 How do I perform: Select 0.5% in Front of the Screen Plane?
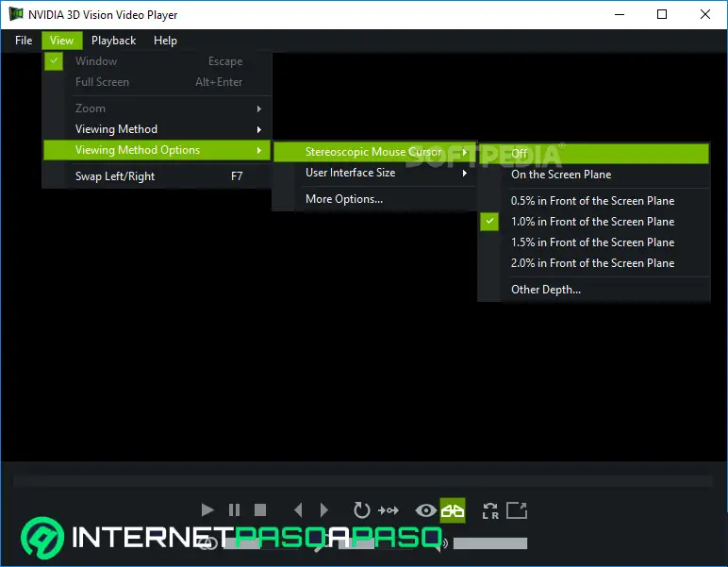coord(594,201)
